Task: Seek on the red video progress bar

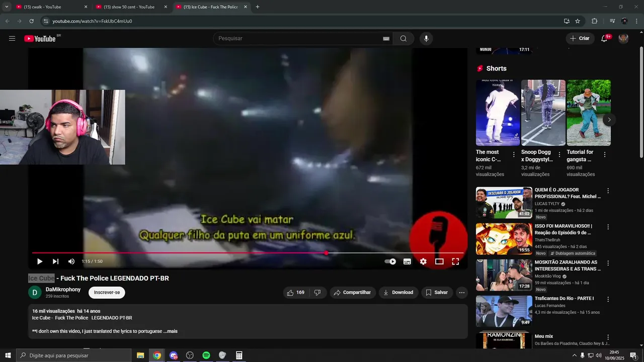Action: pos(248,253)
